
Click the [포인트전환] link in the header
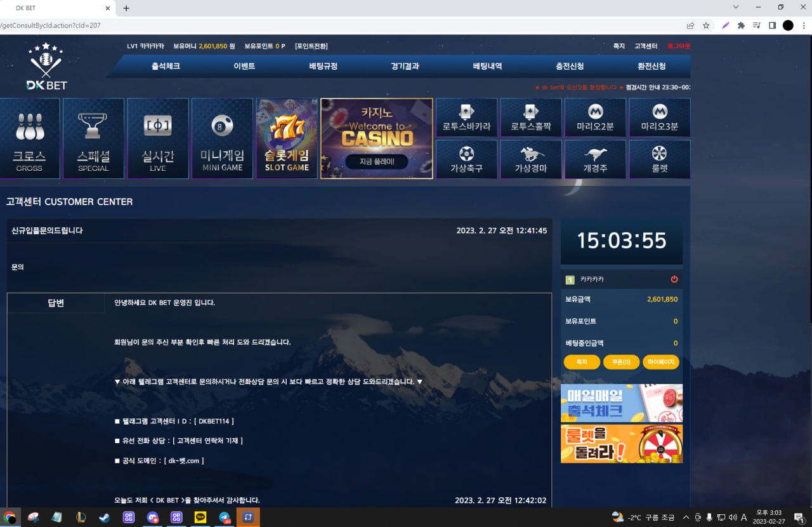point(311,46)
